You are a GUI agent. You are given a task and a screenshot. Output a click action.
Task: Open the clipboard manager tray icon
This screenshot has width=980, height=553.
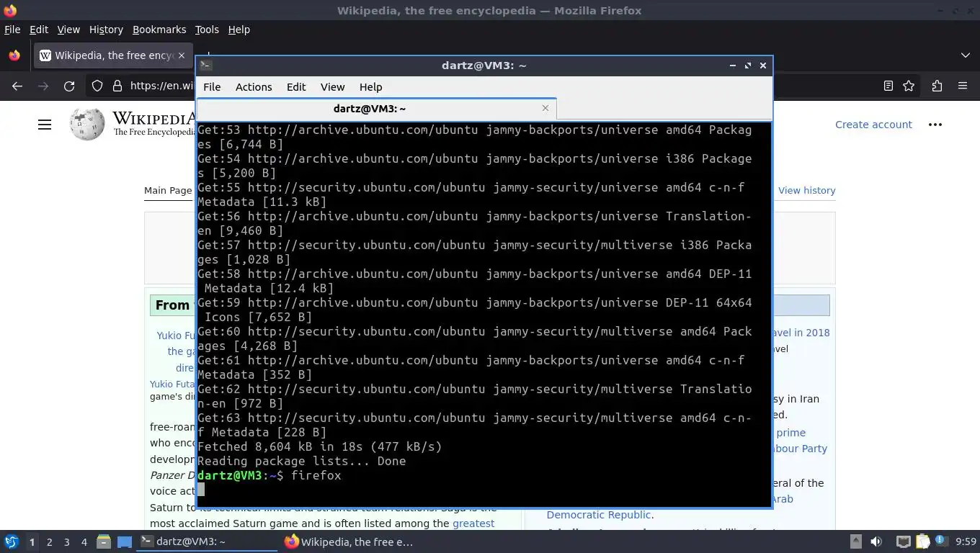click(922, 541)
